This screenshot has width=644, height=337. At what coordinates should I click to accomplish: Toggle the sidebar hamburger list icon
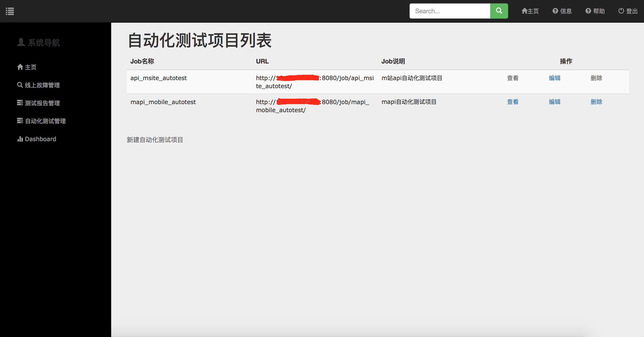click(x=10, y=11)
